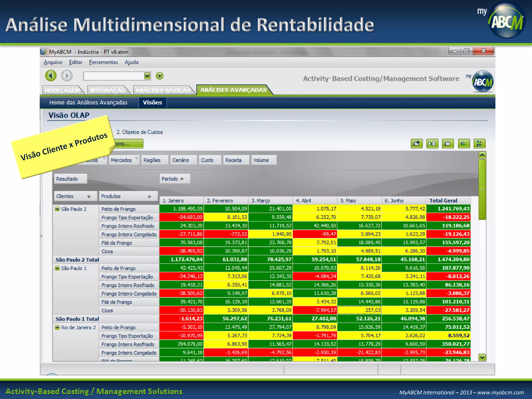Open the Ferramentas menu
Image resolution: width=532 pixels, height=399 pixels.
pyautogui.click(x=103, y=62)
